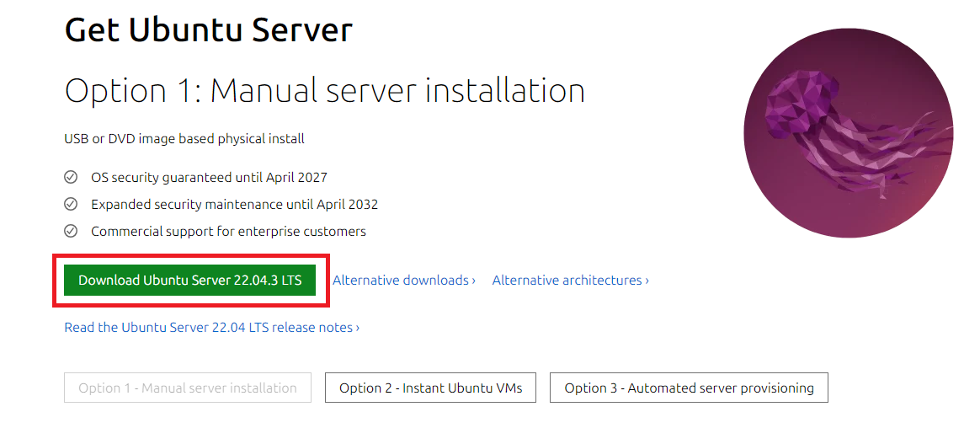Click OS security guaranteed until April 2027 text

click(210, 178)
